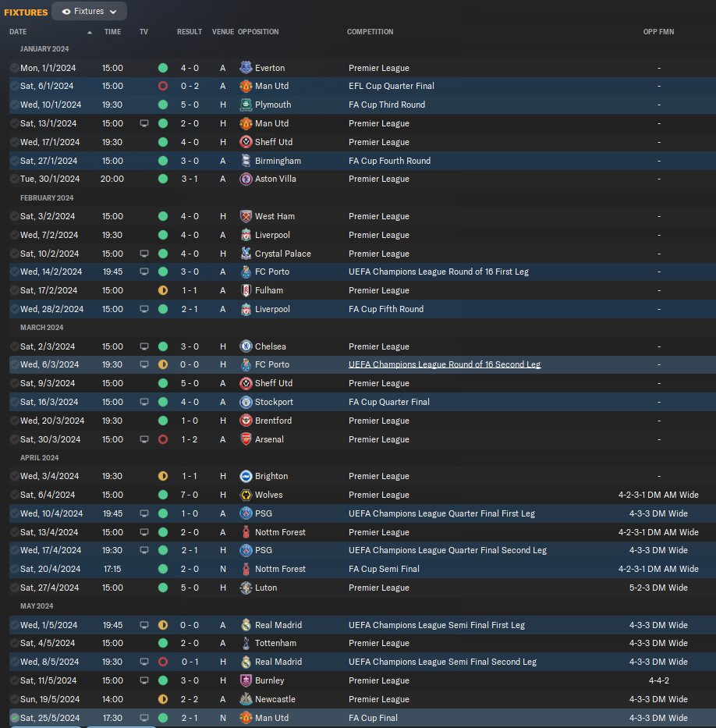
Task: Click TV icon on the Crystal Palace fixture
Action: pyautogui.click(x=144, y=254)
